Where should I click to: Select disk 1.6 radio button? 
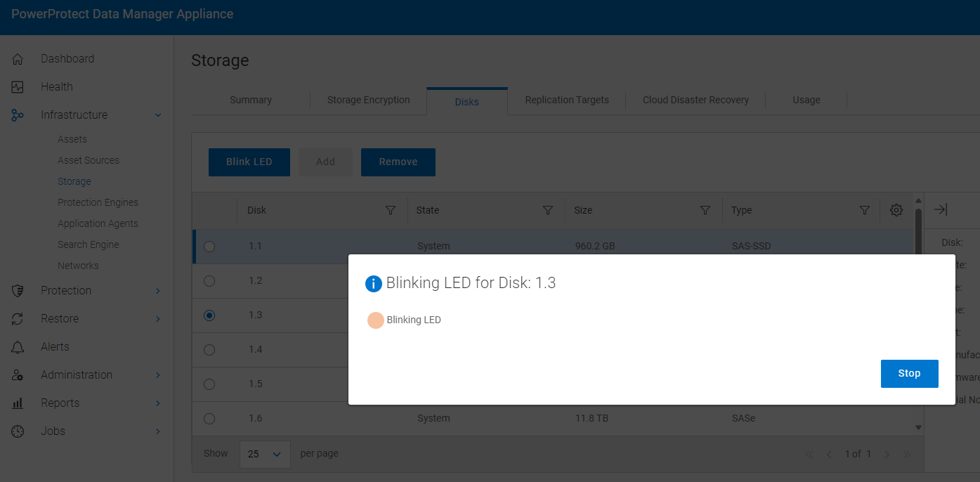point(209,418)
